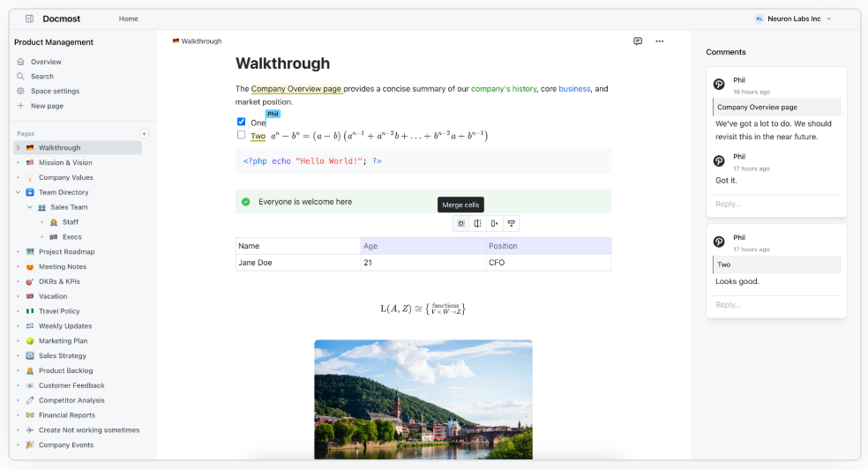Click the party icon for Company Events

[x=30, y=445]
